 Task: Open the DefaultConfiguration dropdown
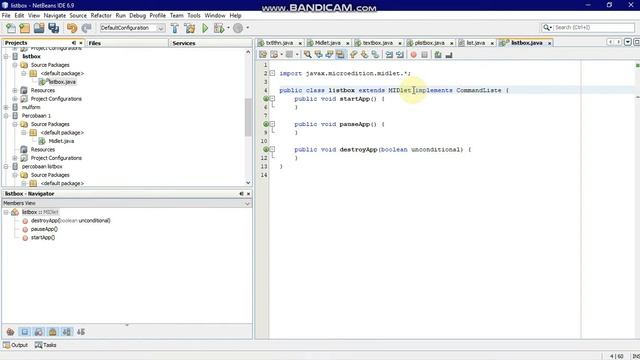[161, 28]
